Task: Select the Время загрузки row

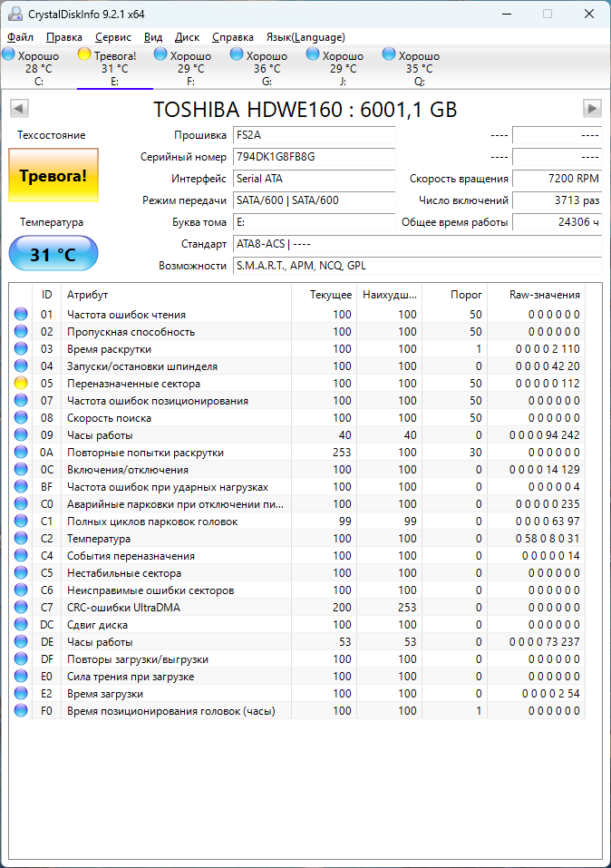Action: coord(297,694)
